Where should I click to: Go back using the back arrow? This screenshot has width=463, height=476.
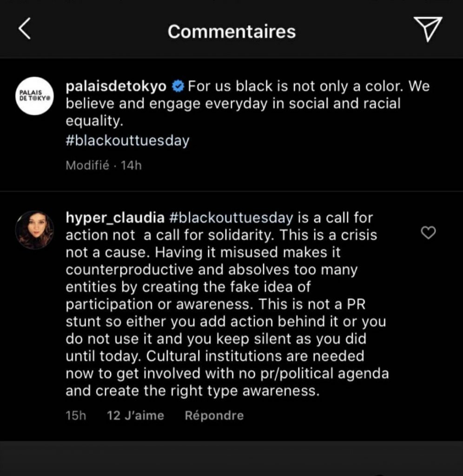tap(25, 30)
